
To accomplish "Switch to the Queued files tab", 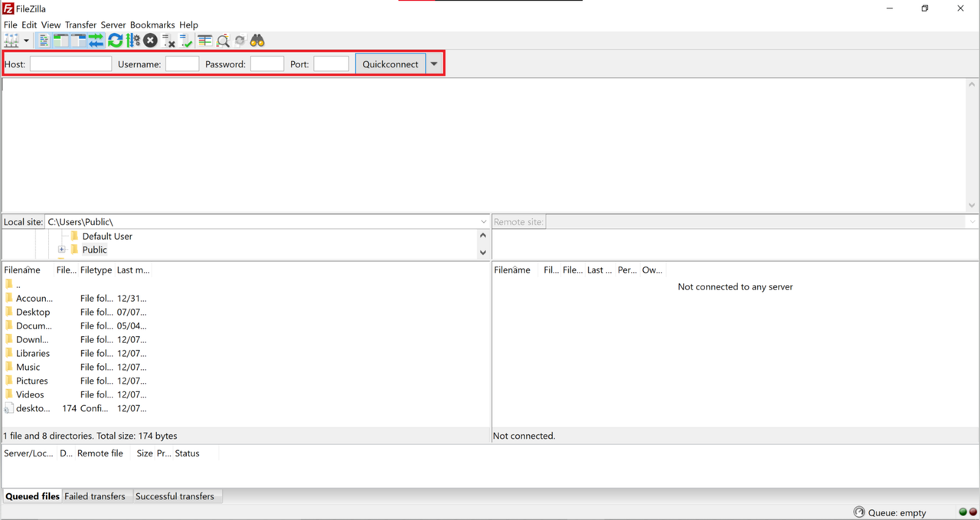I will (32, 496).
